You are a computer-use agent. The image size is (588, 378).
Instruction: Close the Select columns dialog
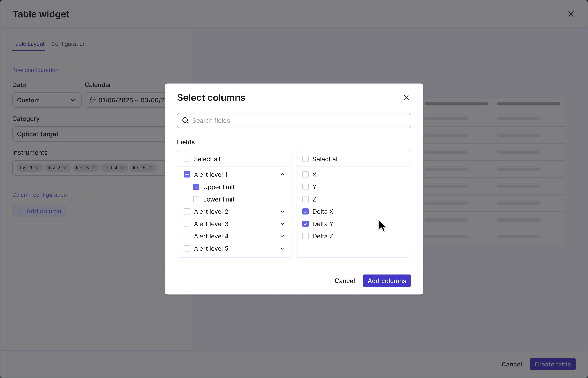tap(406, 97)
